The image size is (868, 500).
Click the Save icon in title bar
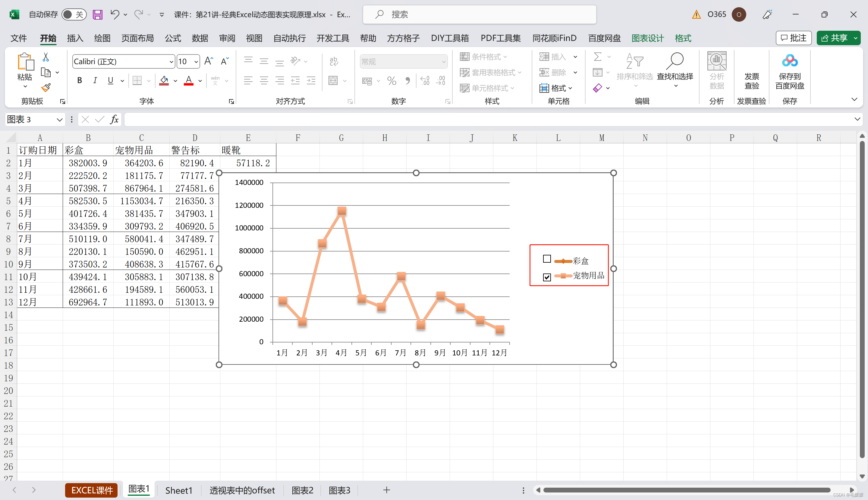[x=98, y=14]
